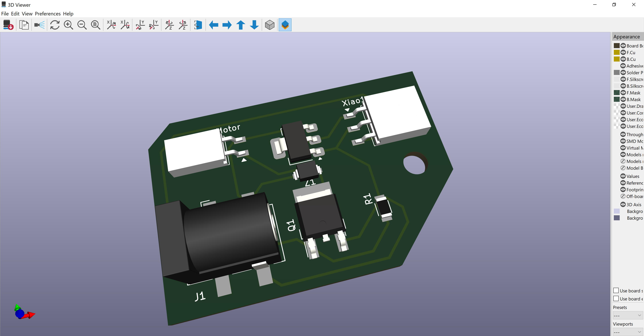Pan board right with blue arrow
Screen dimensions: 644x336
227,25
